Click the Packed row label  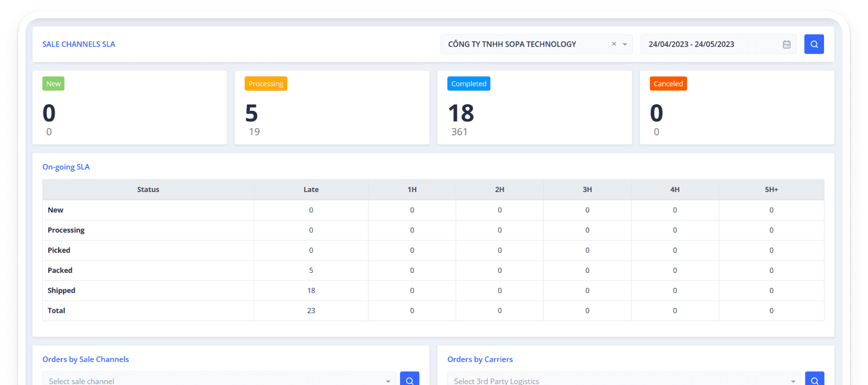pyautogui.click(x=60, y=270)
